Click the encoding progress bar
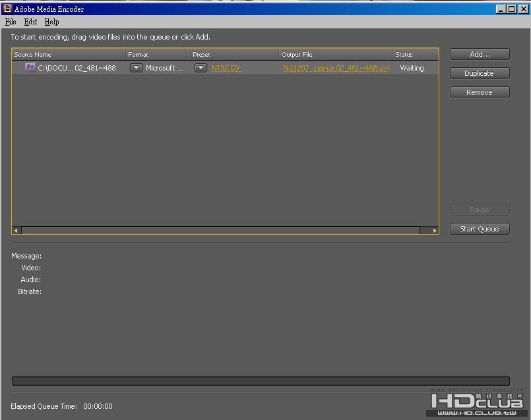Image resolution: width=531 pixels, height=420 pixels. (261, 381)
